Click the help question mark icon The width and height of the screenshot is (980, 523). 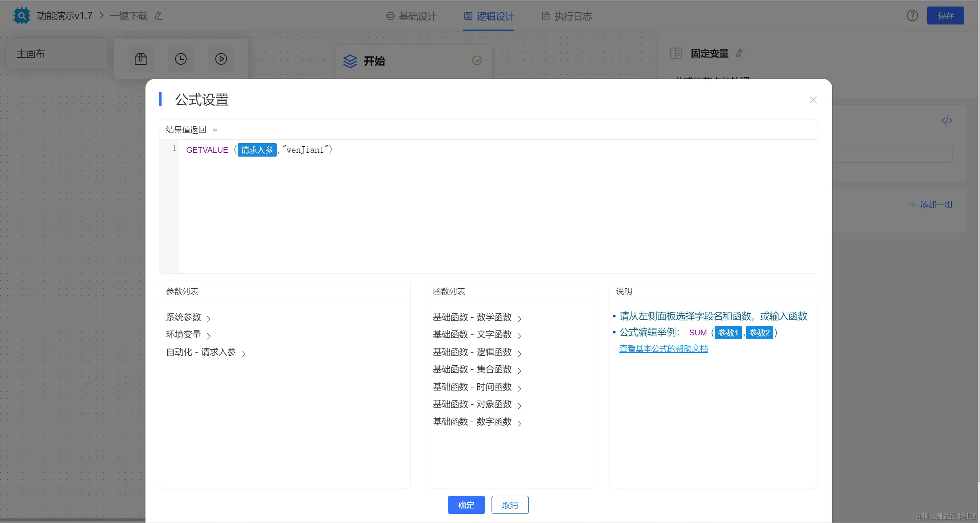pos(912,16)
